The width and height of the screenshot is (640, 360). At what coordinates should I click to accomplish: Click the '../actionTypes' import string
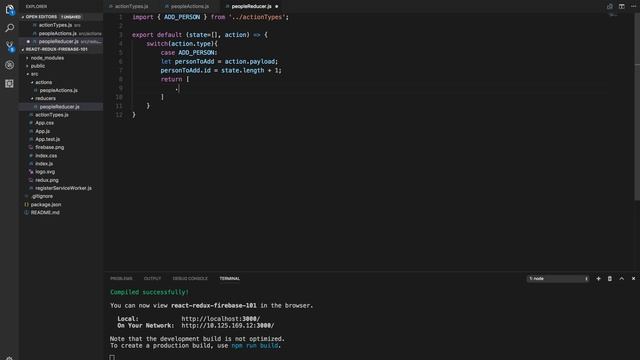[x=257, y=17]
